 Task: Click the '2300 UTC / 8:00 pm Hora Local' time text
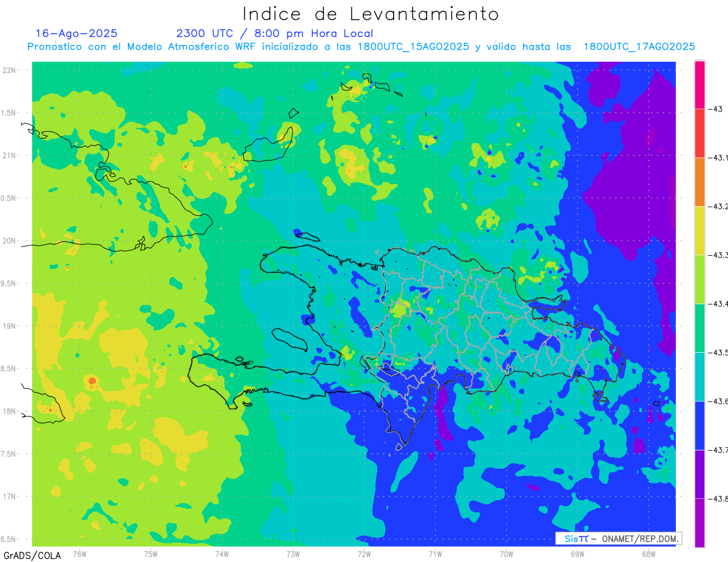point(275,33)
